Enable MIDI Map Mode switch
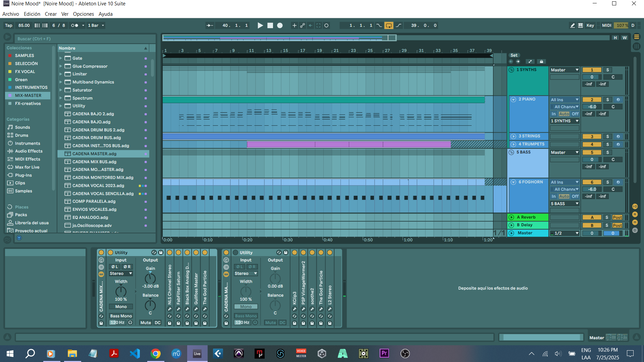The image size is (644, 362). (606, 25)
